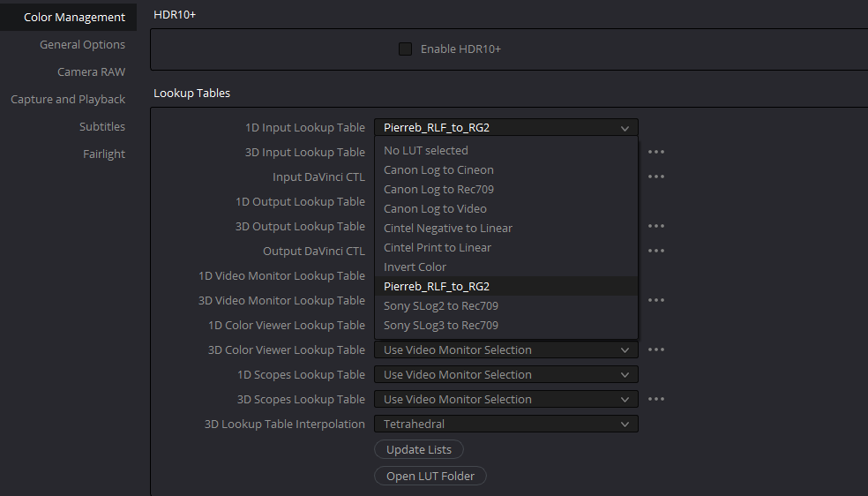
Task: Select Canon Log to Cineon LUT
Action: tap(506, 170)
